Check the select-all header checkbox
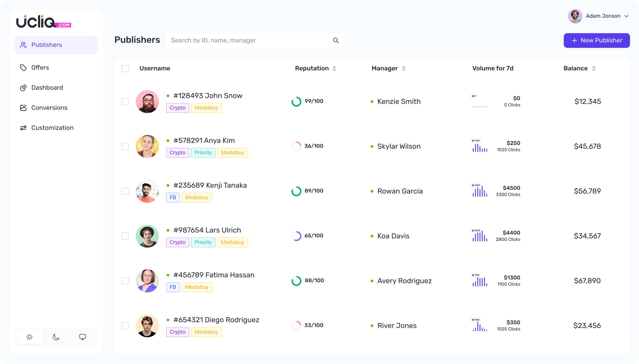The width and height of the screenshot is (639, 364). click(x=125, y=69)
